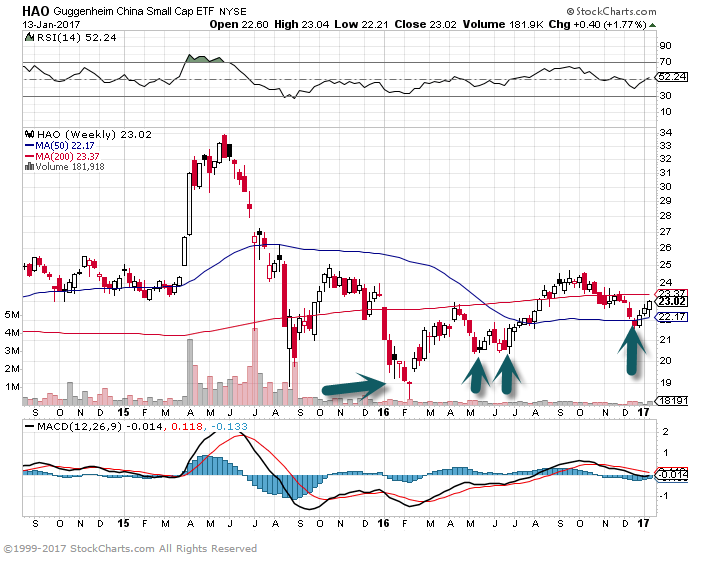Click the bold HAO ticker symbol in the title
Image resolution: width=717 pixels, height=571 pixels.
36,11
